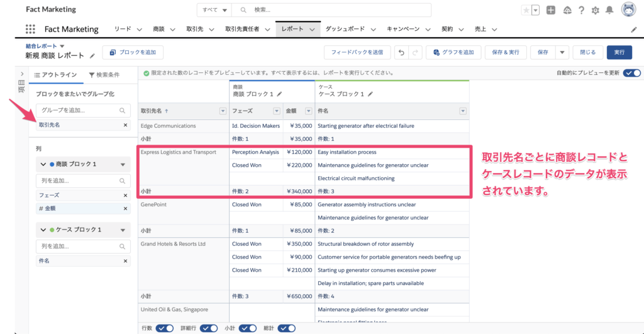Image resolution: width=644 pixels, height=334 pixels.
Task: Open the 商談 navigation tab
Action: click(159, 29)
